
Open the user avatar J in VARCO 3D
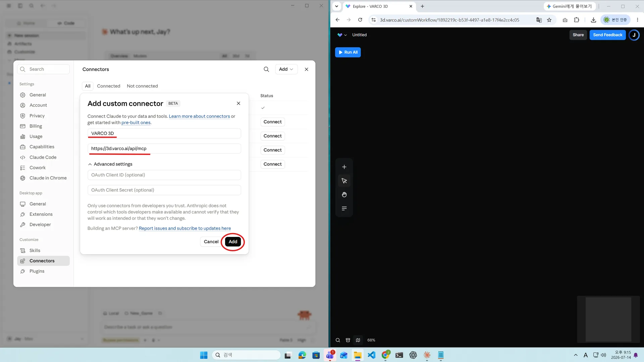pos(634,35)
